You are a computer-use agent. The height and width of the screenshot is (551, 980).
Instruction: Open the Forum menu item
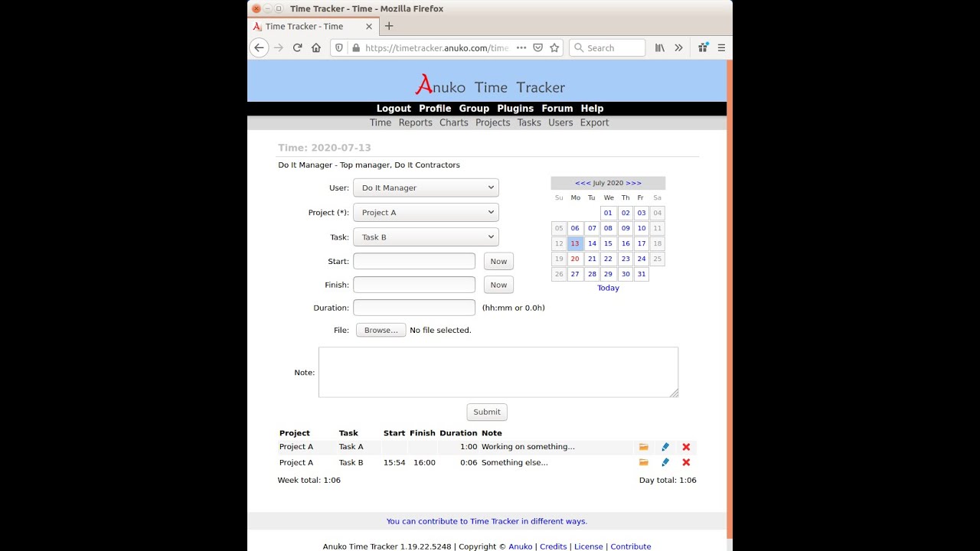pyautogui.click(x=557, y=109)
